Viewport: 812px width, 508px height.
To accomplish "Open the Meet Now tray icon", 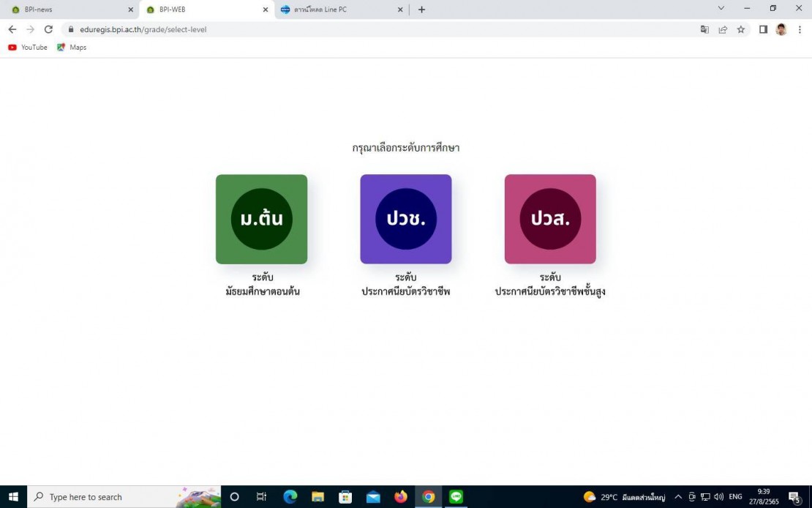I will [x=692, y=497].
